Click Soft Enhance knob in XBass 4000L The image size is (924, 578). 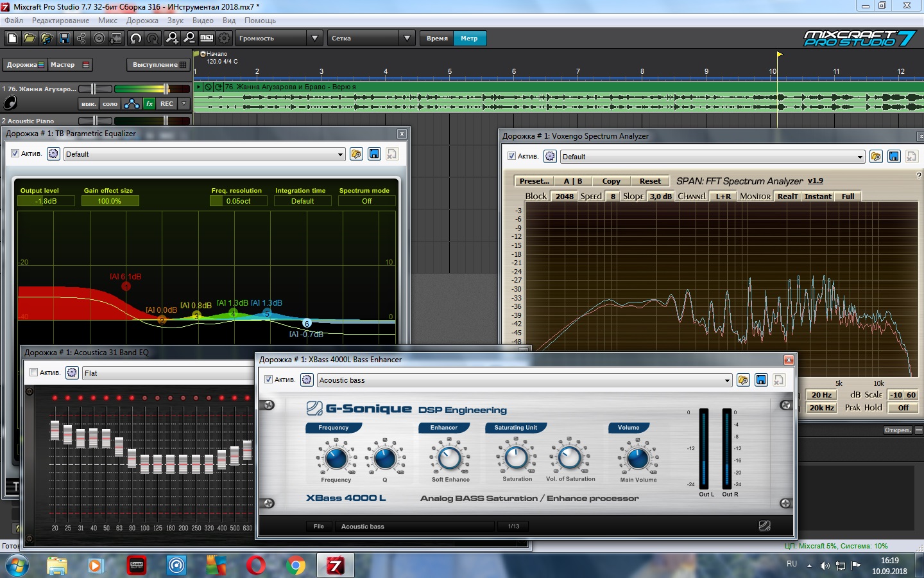point(450,458)
